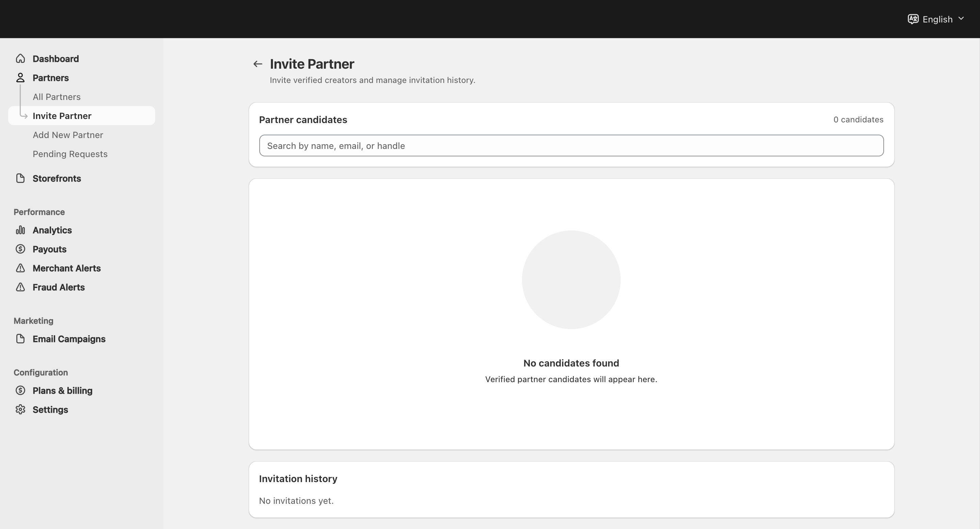Expand the language chevron arrow
This screenshot has height=529, width=980.
[x=961, y=19]
